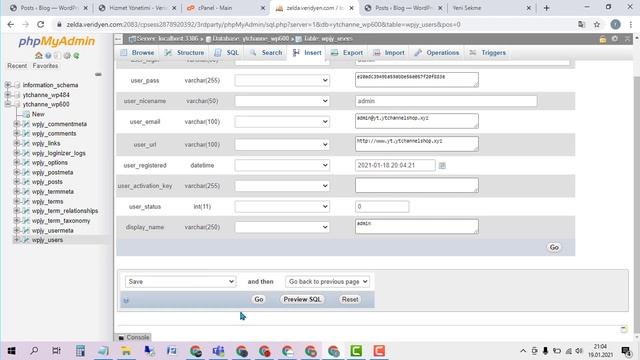The height and width of the screenshot is (360, 640).
Task: Expand the information_schema database node
Action: click(x=8, y=85)
